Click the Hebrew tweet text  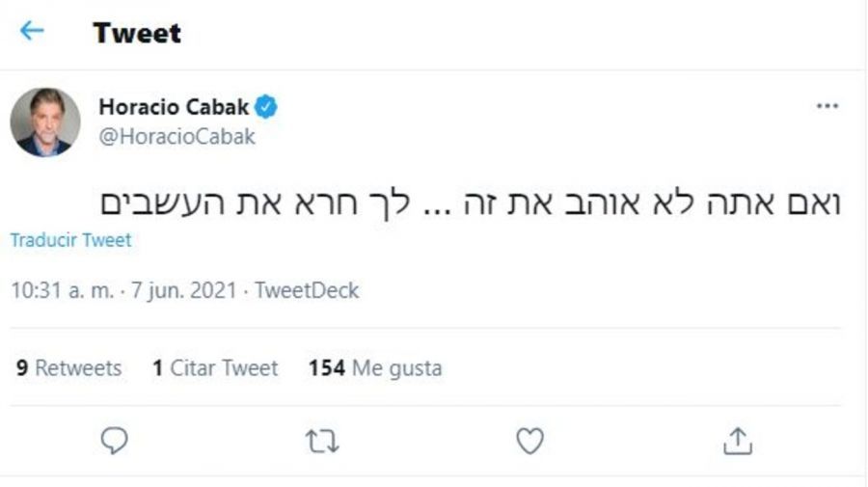(472, 203)
